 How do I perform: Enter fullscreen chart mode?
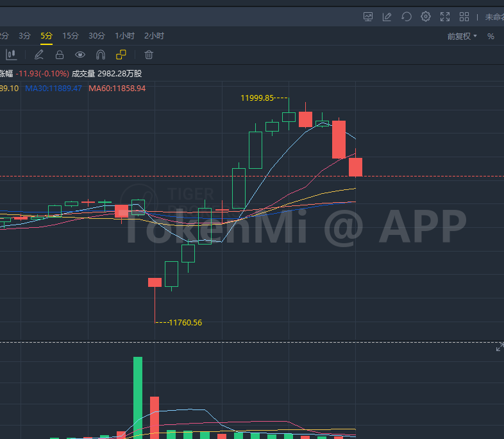click(445, 17)
